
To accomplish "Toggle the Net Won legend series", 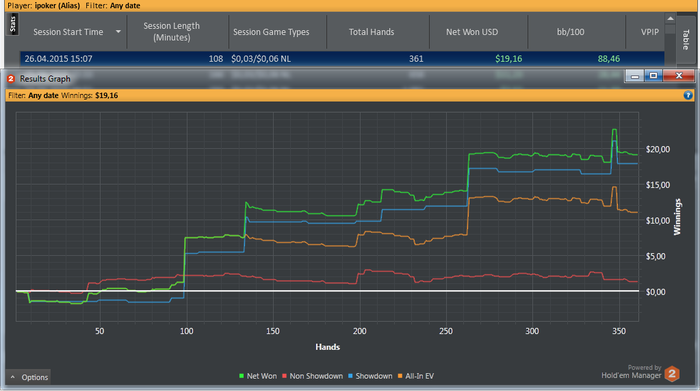I will coord(258,376).
